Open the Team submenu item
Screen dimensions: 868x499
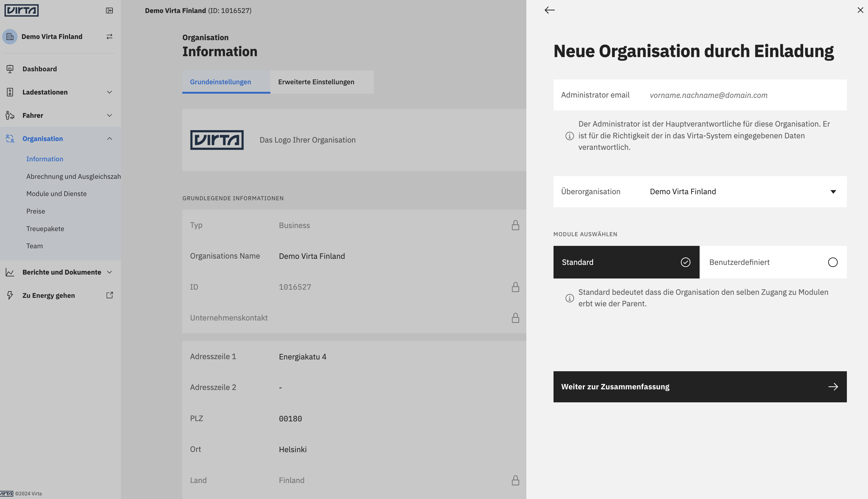[x=35, y=246]
